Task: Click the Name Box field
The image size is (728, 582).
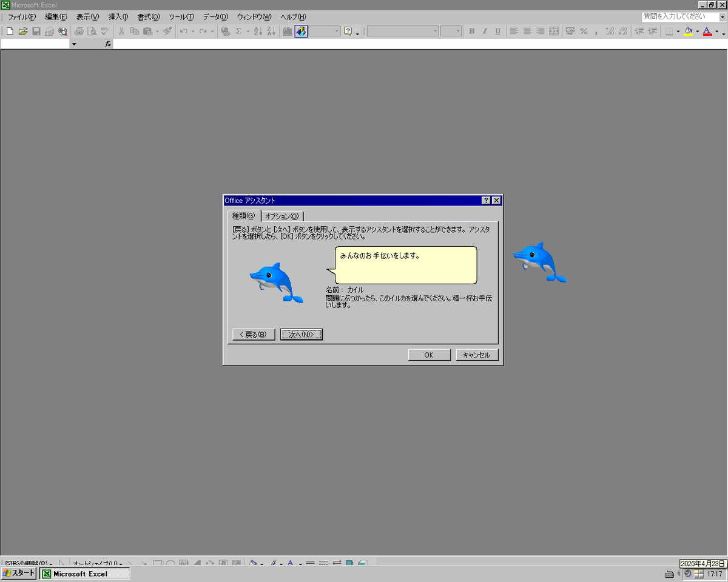Action: (35, 44)
